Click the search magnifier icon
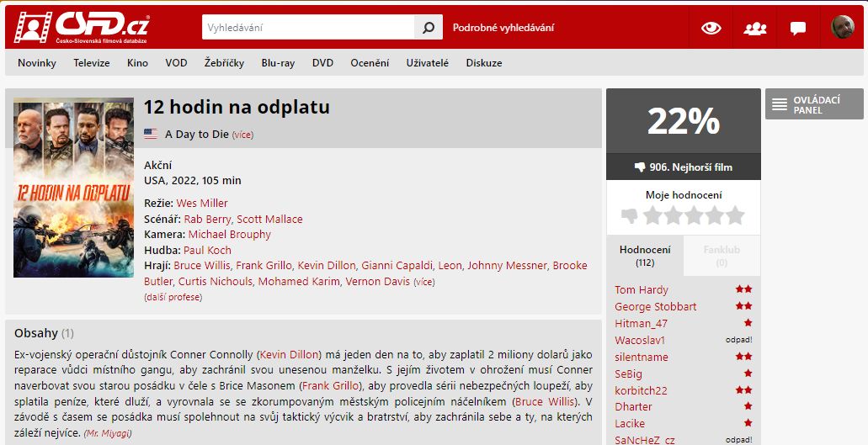Screen dimensions: 868x445 tap(429, 27)
